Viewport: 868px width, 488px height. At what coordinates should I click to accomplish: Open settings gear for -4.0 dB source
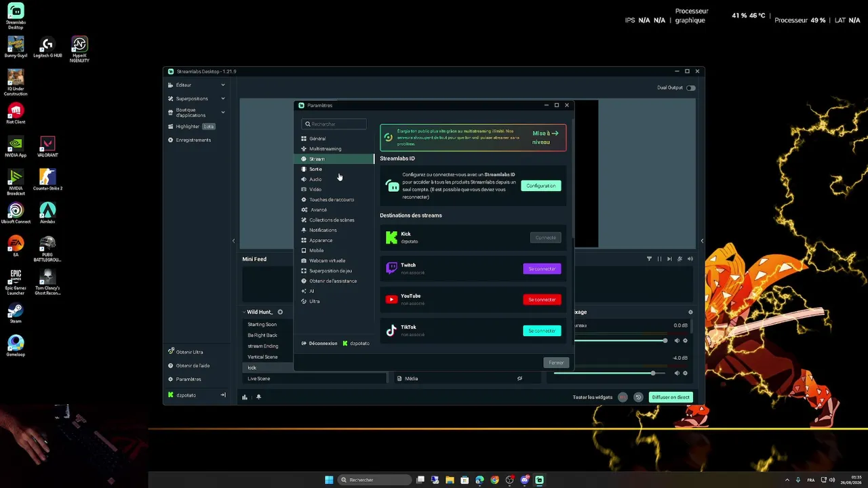[685, 373]
